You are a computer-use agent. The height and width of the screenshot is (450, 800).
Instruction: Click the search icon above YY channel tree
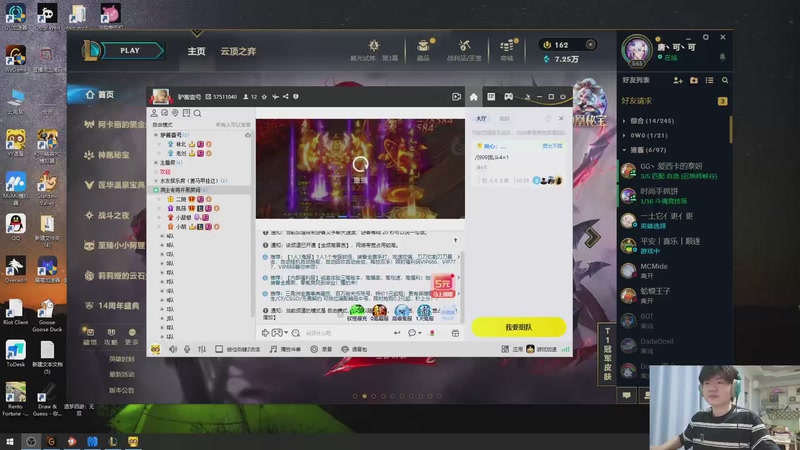pyautogui.click(x=197, y=113)
